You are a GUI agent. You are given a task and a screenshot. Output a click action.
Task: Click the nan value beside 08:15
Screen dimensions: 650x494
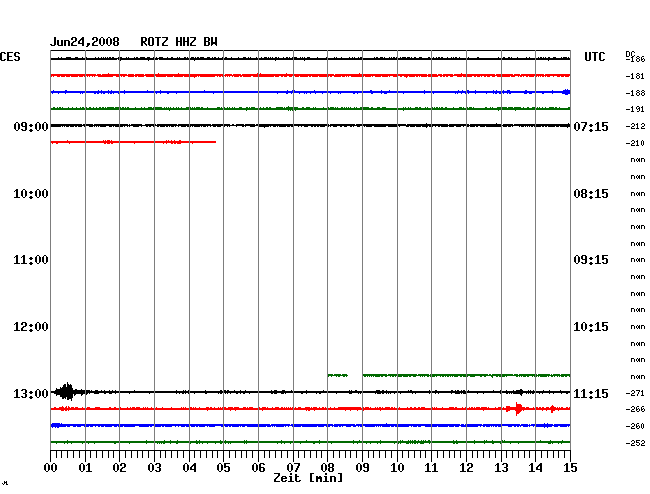coord(638,194)
